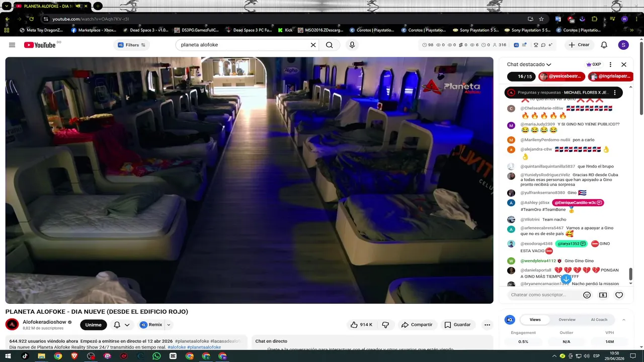The image size is (644, 362).
Task: Open WhatsApp from the taskbar
Action: 156,356
